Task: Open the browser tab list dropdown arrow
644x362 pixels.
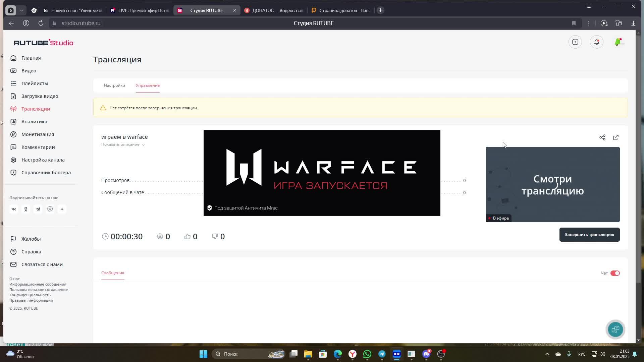Action: click(x=21, y=10)
